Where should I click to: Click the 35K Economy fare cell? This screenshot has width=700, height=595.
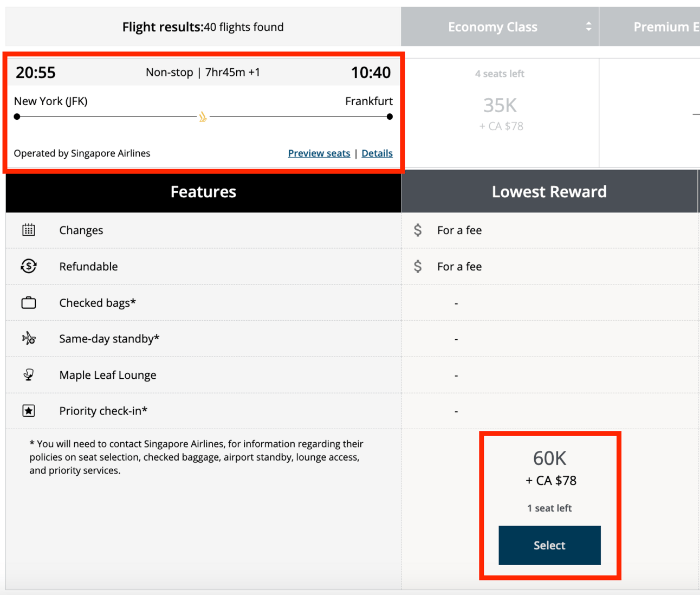(500, 113)
